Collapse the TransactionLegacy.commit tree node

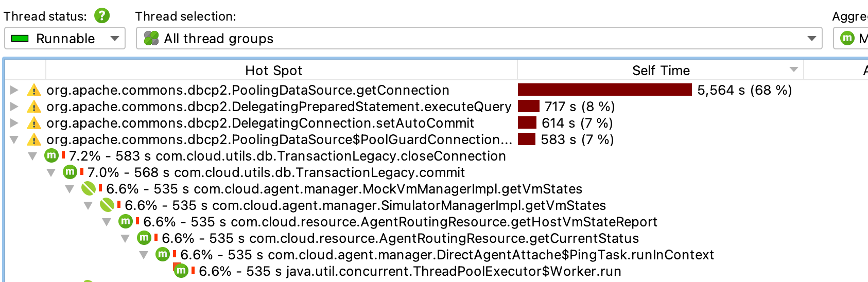pyautogui.click(x=51, y=172)
